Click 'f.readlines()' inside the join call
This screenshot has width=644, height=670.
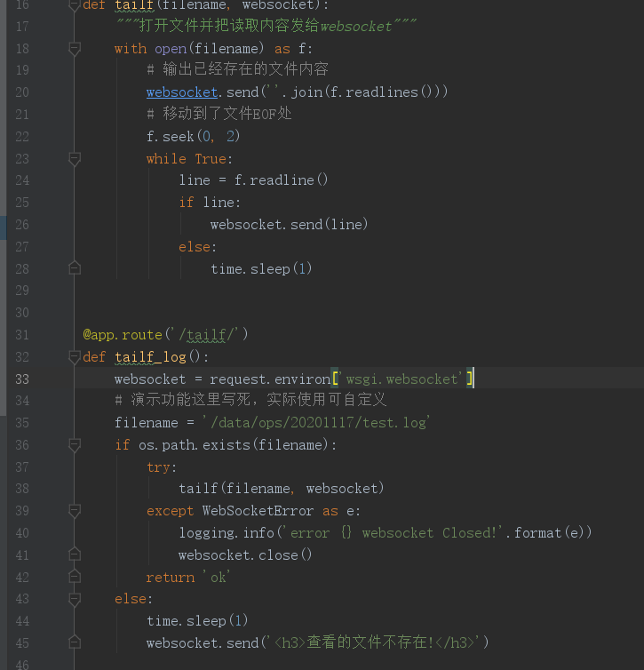[381, 92]
